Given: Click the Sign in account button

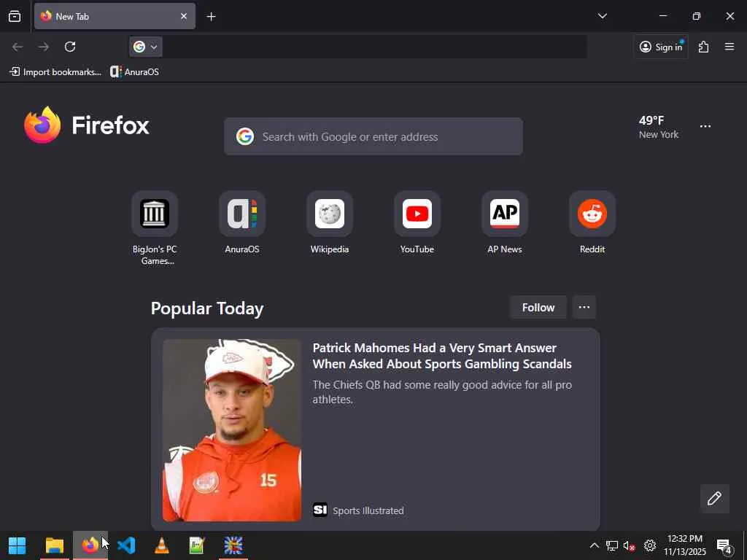Looking at the screenshot, I should [661, 47].
